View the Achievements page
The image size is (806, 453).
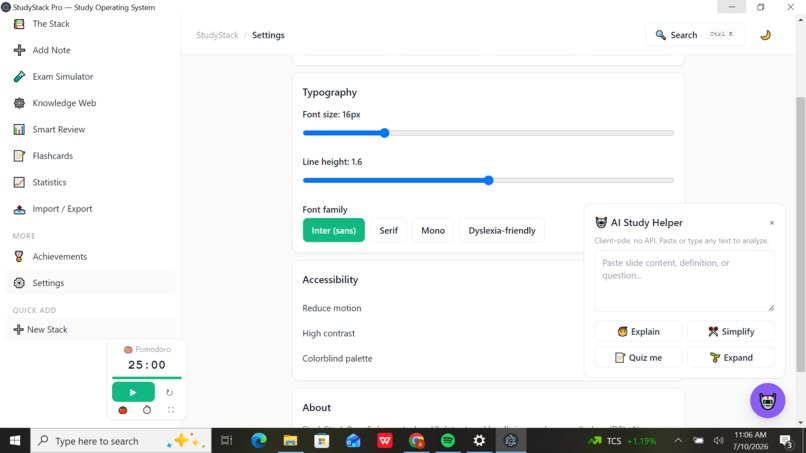[x=90, y=257]
